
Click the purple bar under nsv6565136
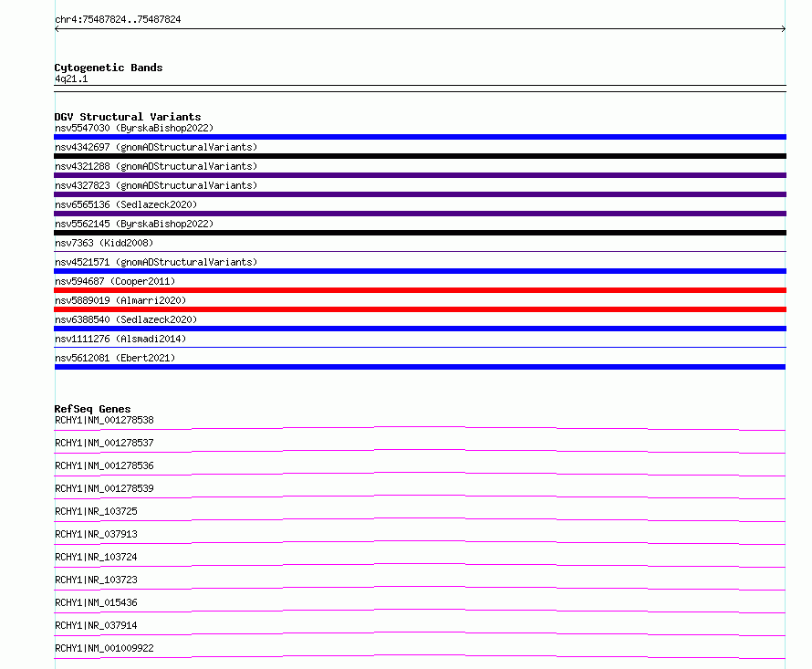point(420,214)
